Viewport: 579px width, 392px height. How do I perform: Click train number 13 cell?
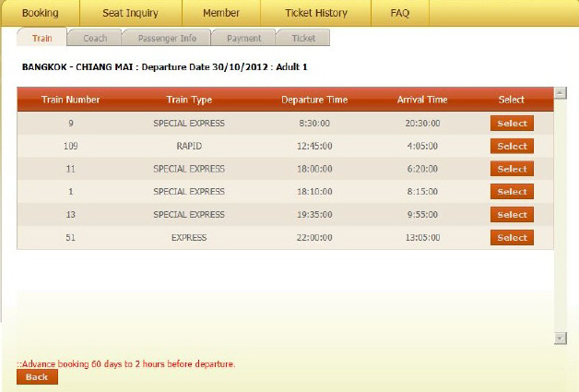point(70,215)
